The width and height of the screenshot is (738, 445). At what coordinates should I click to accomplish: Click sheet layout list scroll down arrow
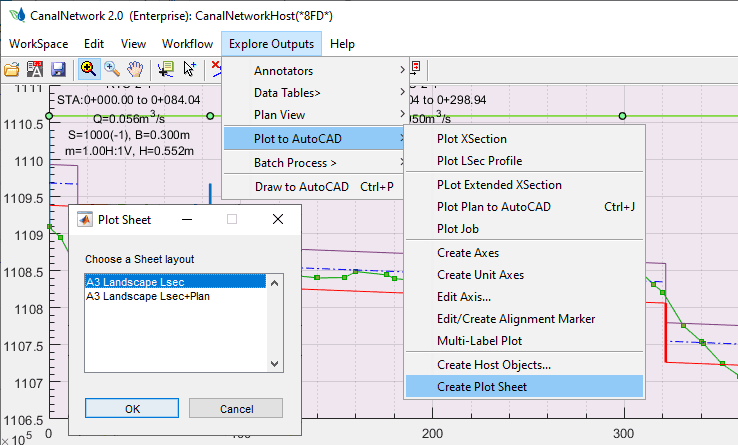pyautogui.click(x=275, y=363)
